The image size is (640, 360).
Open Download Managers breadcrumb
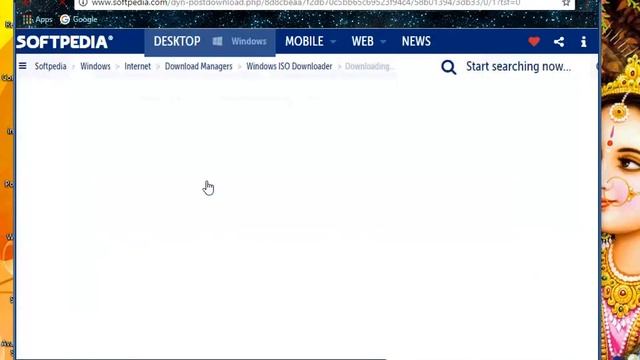pyautogui.click(x=198, y=66)
